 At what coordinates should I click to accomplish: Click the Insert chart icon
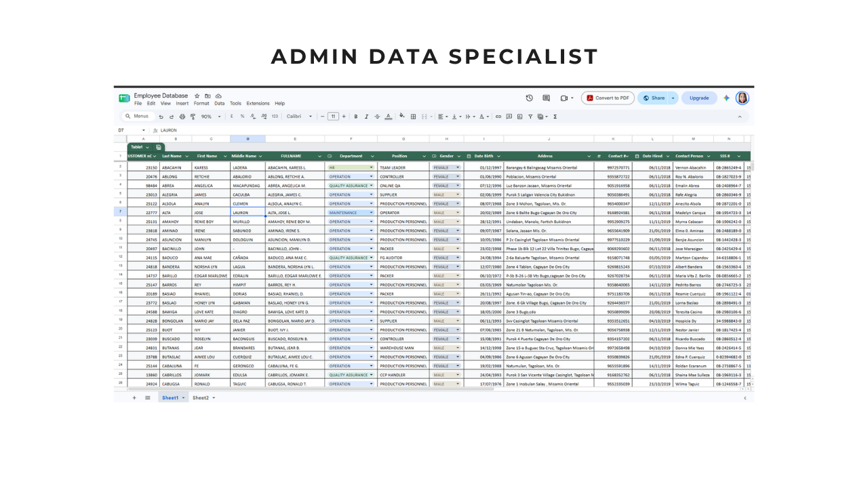(x=519, y=117)
